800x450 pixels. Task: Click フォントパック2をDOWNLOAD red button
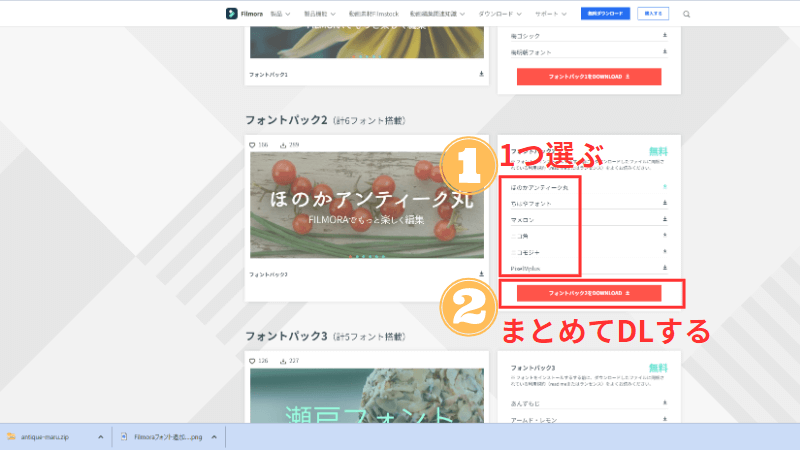pos(589,293)
